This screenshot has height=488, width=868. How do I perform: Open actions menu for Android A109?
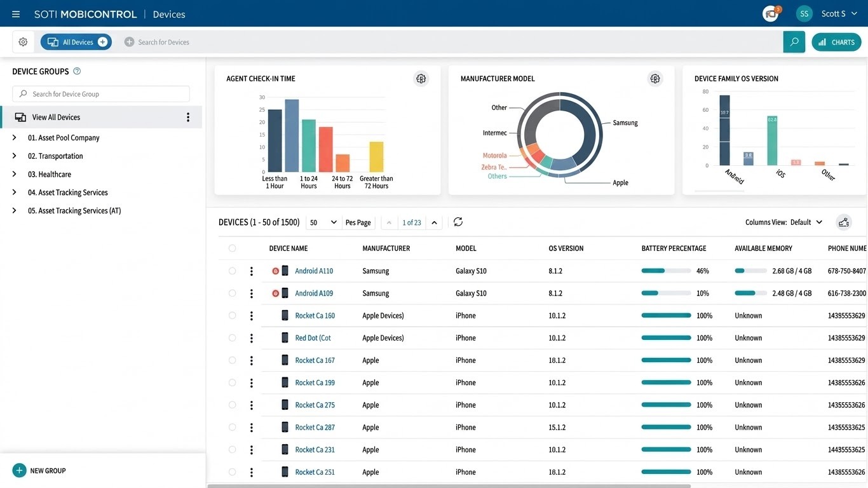(x=252, y=294)
